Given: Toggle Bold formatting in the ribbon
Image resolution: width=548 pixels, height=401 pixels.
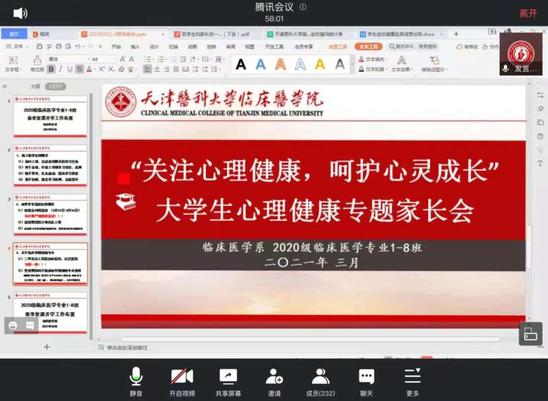Looking at the screenshot, I should [51, 69].
